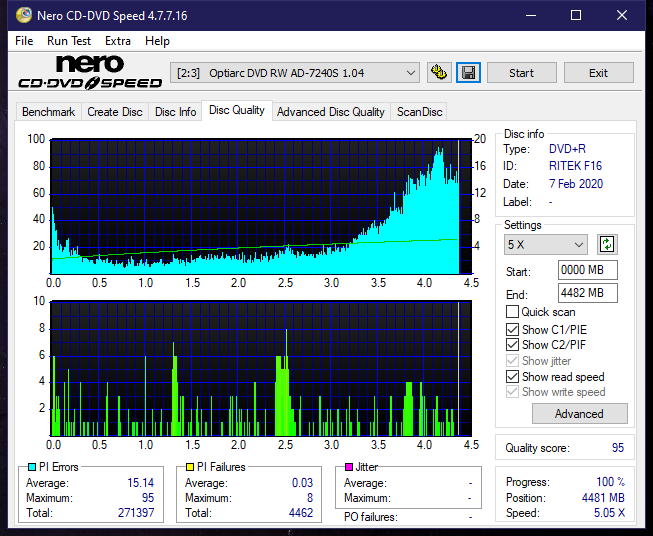Click the Exit button

coord(598,73)
